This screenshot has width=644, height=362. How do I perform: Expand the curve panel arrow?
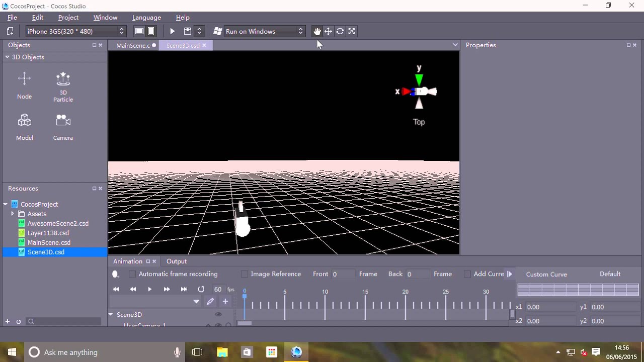pos(510,274)
